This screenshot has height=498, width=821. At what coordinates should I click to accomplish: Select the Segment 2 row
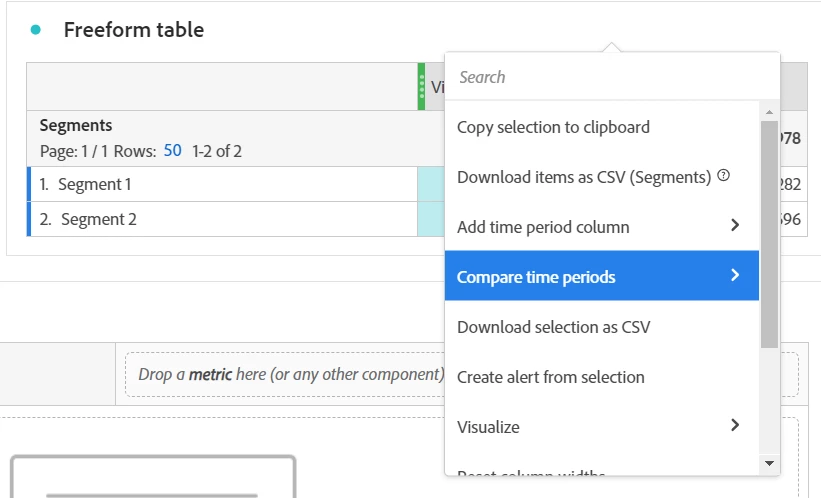pos(98,219)
